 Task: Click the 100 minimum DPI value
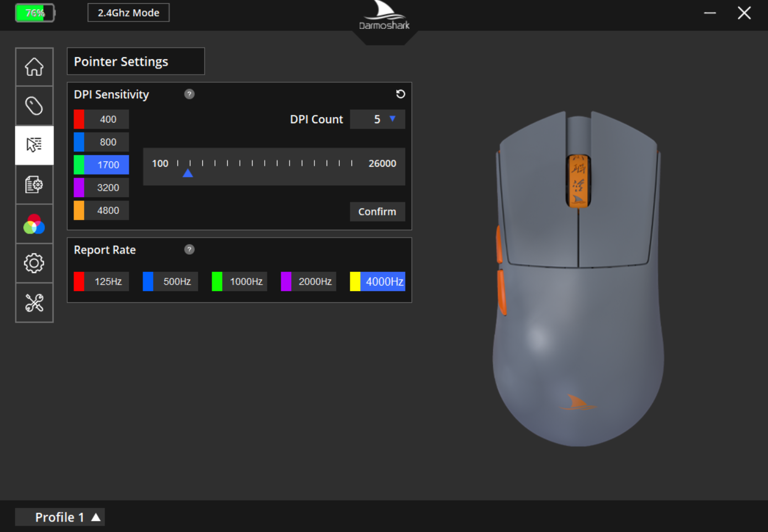tap(160, 164)
